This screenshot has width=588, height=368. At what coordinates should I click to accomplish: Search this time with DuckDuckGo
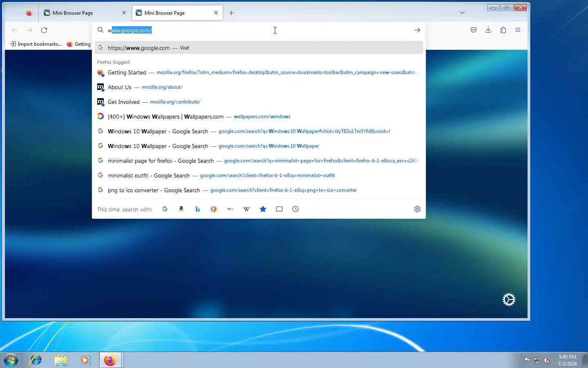(x=214, y=209)
